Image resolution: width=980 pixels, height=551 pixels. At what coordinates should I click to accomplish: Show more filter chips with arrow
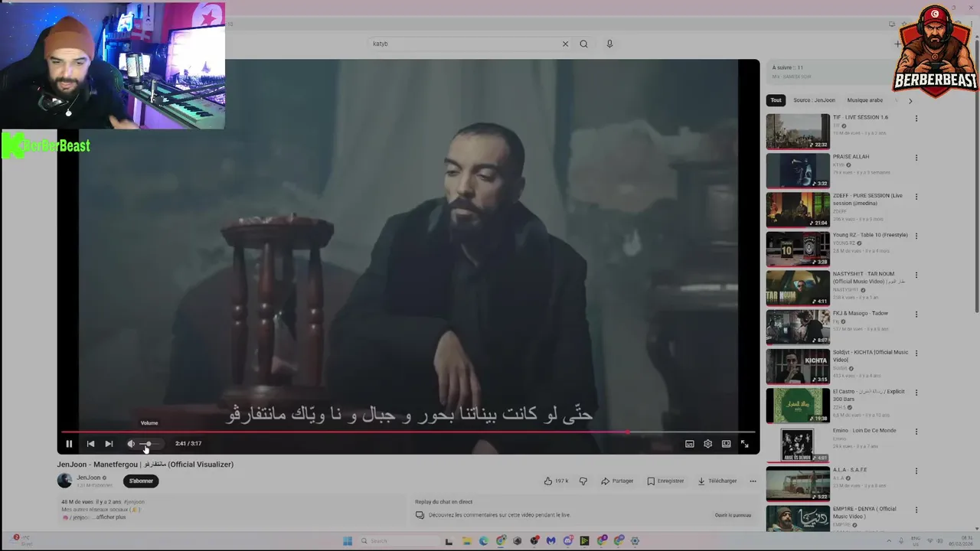tap(910, 100)
